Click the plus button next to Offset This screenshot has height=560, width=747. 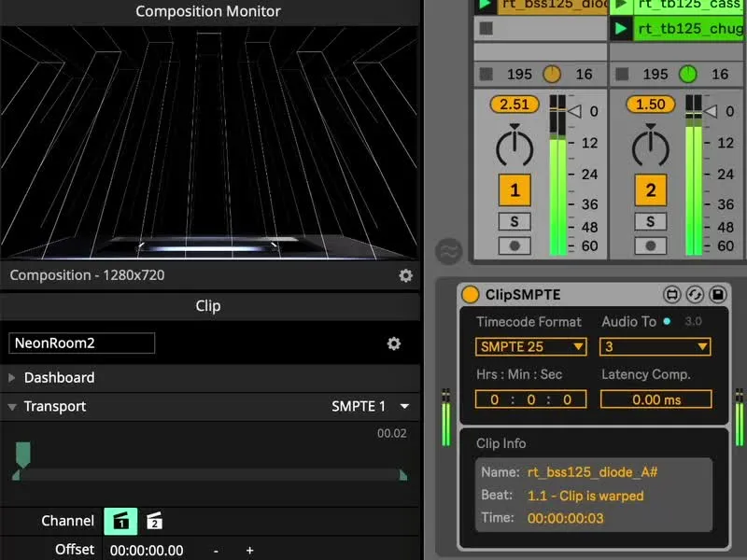pos(249,551)
